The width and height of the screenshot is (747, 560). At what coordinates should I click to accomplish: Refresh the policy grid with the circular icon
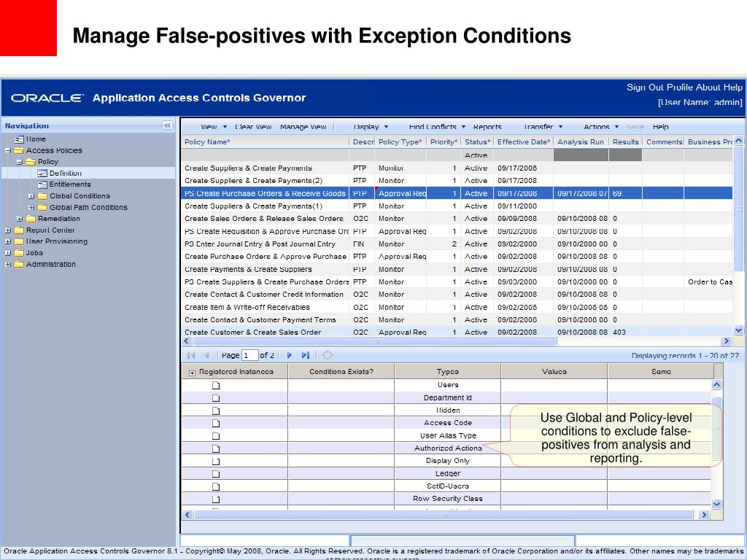tap(328, 355)
